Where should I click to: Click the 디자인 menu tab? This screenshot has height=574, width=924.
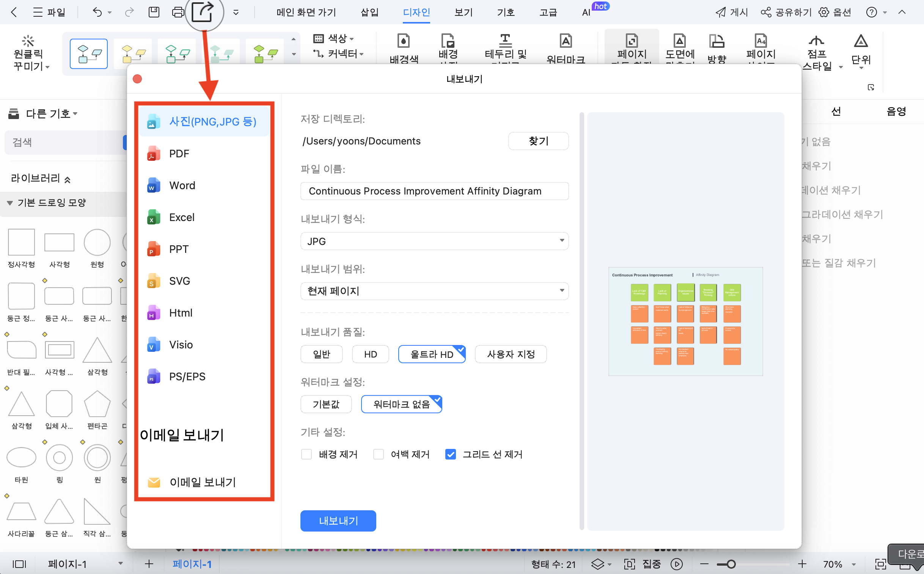(x=417, y=12)
